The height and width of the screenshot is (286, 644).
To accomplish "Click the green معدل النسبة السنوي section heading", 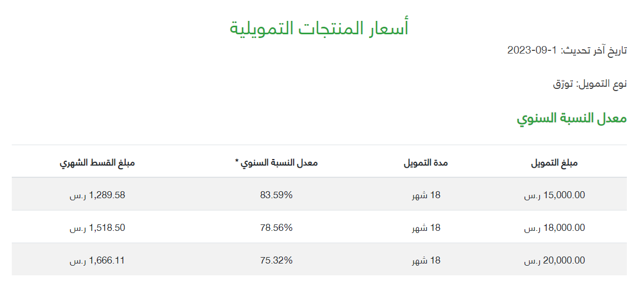I will point(572,118).
